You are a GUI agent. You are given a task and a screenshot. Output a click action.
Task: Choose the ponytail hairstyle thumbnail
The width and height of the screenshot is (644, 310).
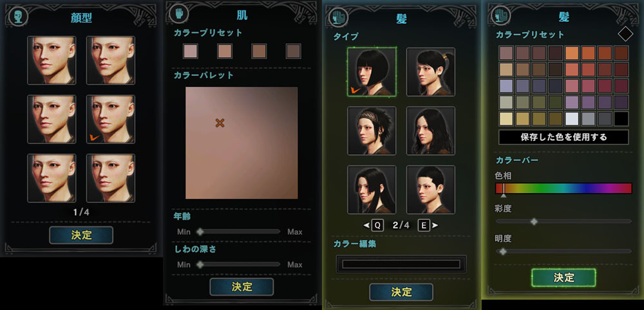point(430,72)
